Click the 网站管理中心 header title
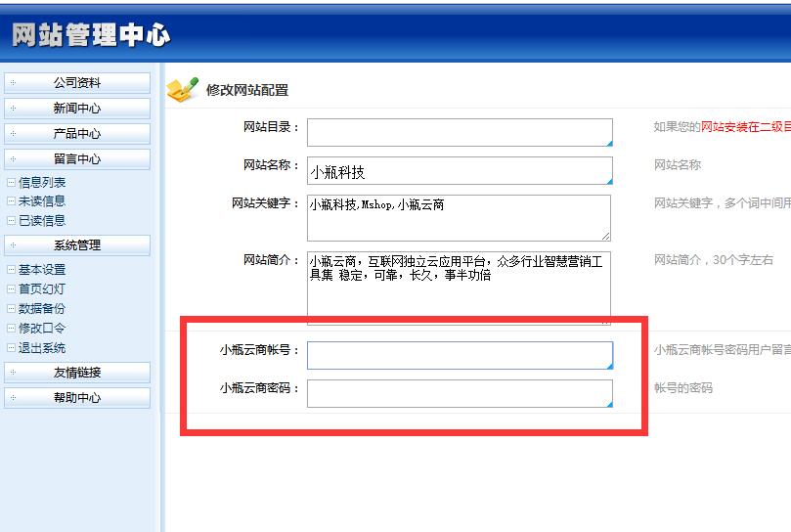Viewport: 791px width, 532px height. [91, 35]
